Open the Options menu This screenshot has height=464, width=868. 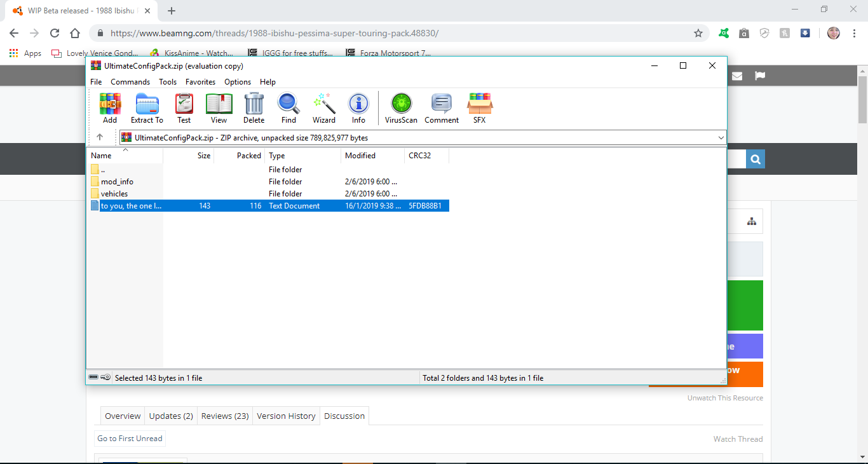pos(238,82)
